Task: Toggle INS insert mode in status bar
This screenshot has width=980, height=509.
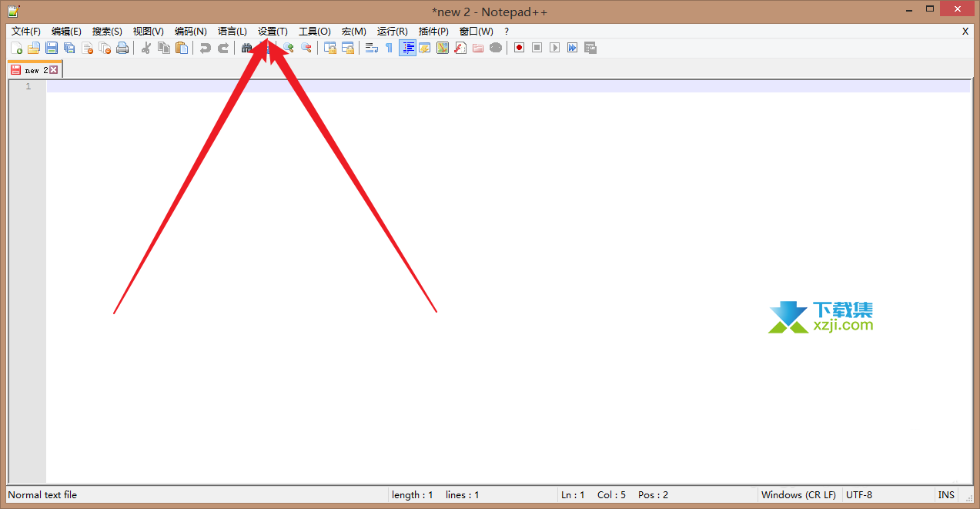Action: 946,495
